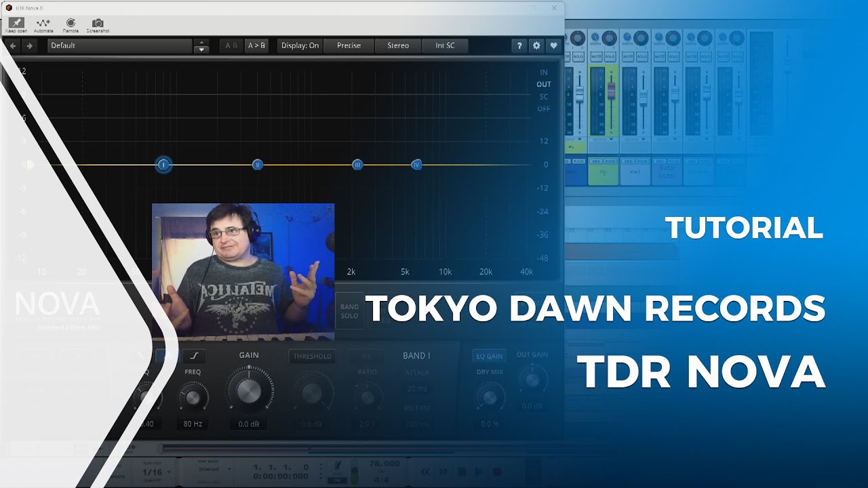Toggle the EQ Gain button
This screenshot has height=488, width=868.
click(489, 356)
